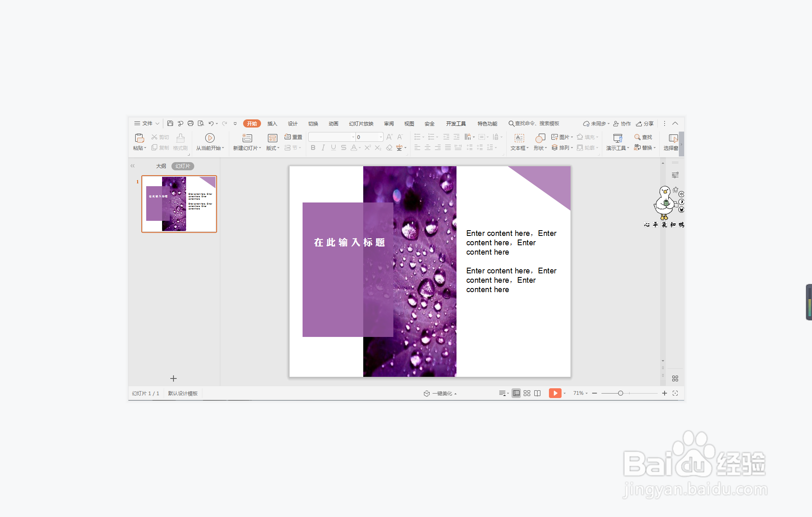Switch to Reading view in status bar
The image size is (812, 517).
[x=538, y=393]
